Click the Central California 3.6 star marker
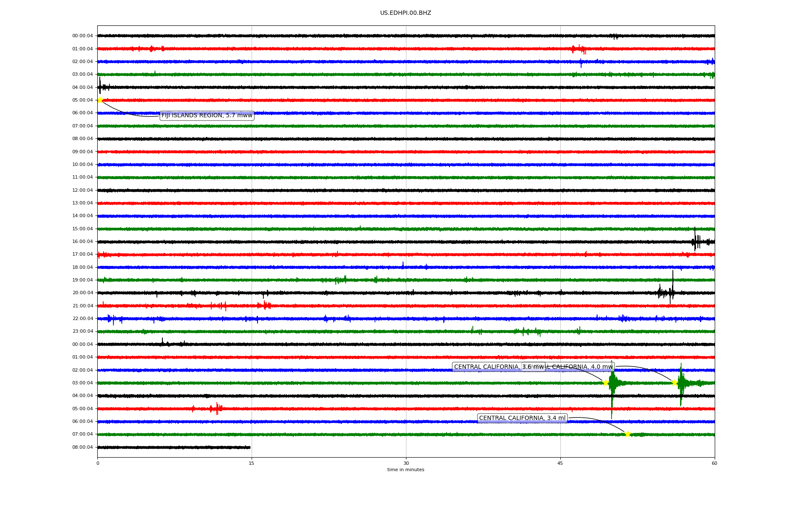 606,383
